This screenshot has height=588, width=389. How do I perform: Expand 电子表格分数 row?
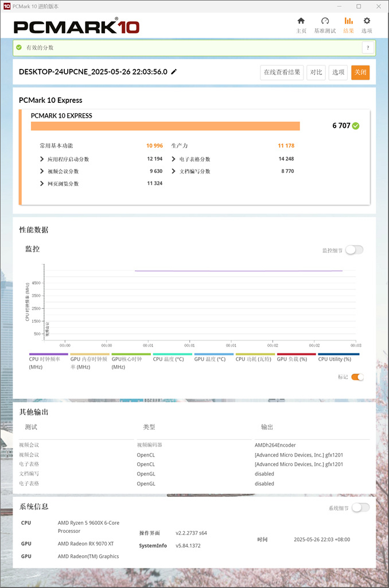coord(190,159)
